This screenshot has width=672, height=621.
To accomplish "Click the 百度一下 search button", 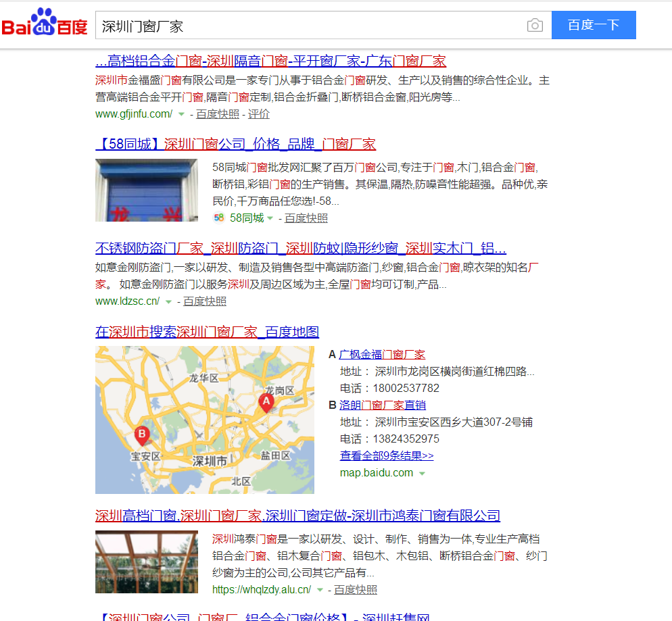I will click(x=594, y=25).
